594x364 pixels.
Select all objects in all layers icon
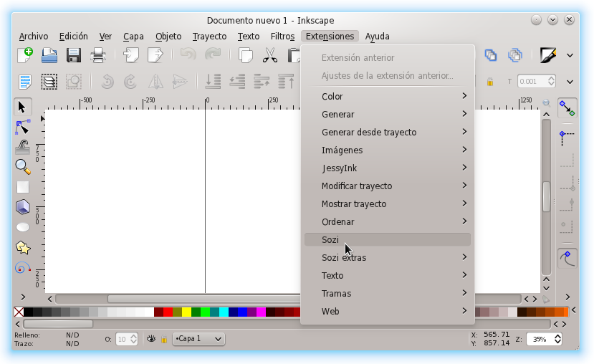tap(49, 82)
